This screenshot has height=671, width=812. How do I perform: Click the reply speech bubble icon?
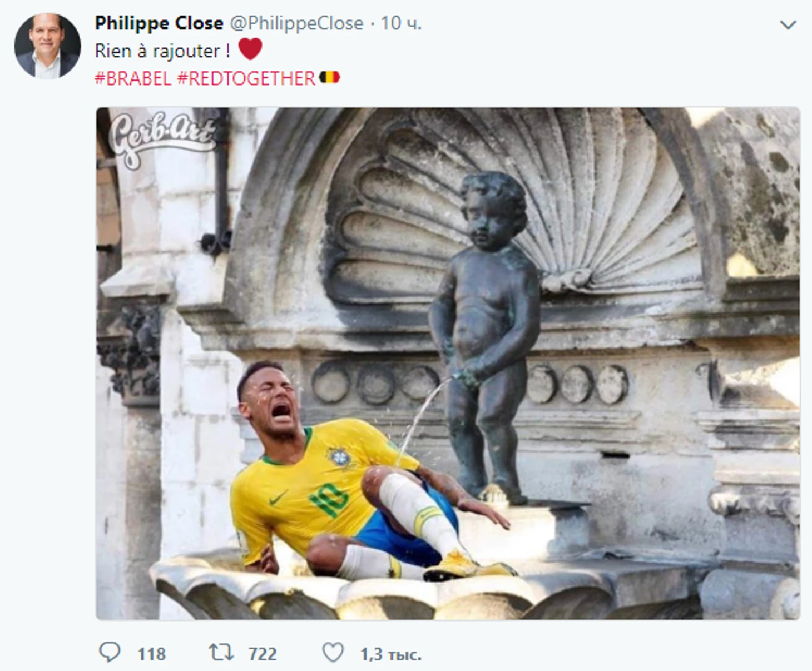click(x=110, y=652)
